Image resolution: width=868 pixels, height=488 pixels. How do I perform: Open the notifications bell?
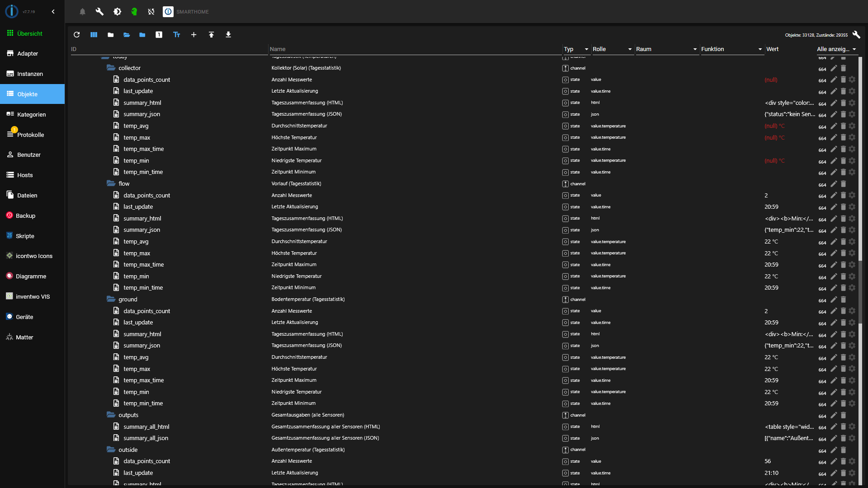[82, 12]
